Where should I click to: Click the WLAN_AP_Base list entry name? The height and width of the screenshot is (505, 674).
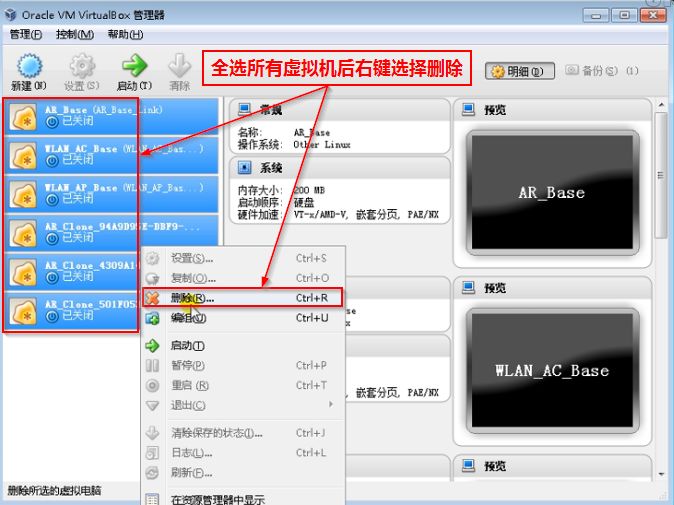(81, 188)
